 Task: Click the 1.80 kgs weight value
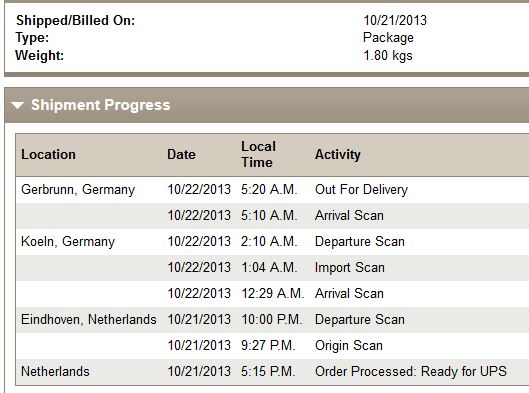[388, 56]
